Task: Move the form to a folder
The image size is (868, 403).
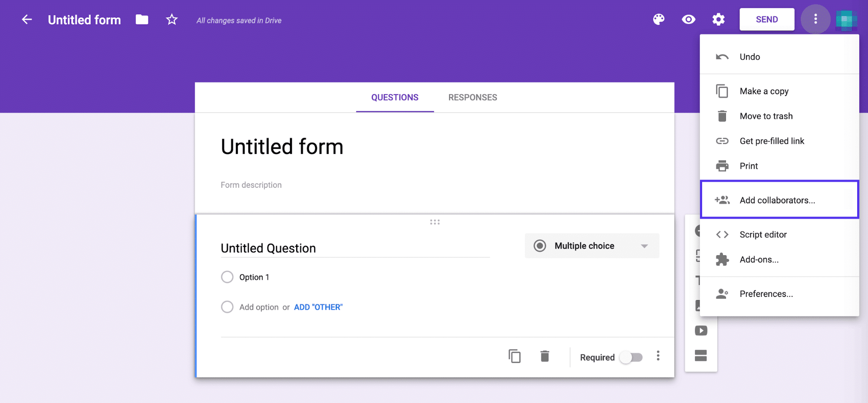Action: pyautogui.click(x=142, y=19)
